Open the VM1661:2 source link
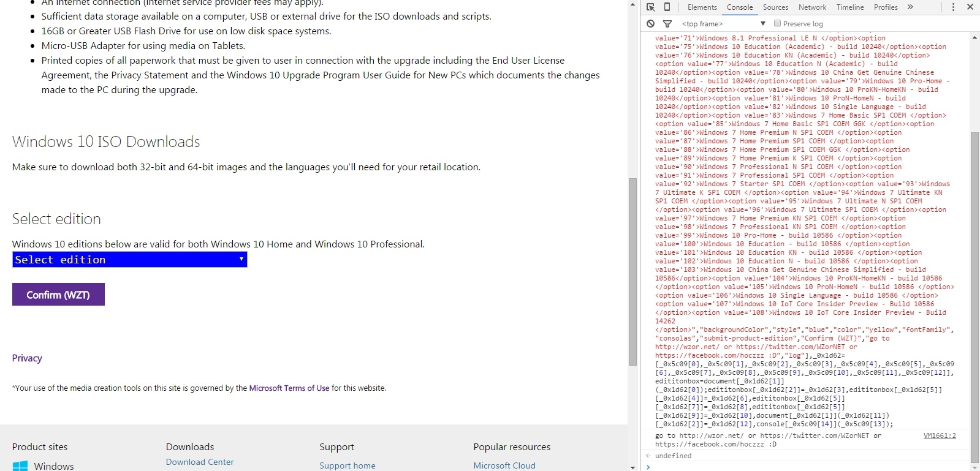This screenshot has width=980, height=471. coord(939,435)
